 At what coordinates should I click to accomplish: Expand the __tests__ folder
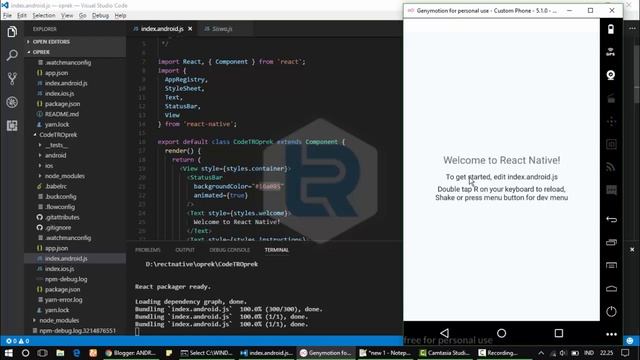[x=57, y=145]
